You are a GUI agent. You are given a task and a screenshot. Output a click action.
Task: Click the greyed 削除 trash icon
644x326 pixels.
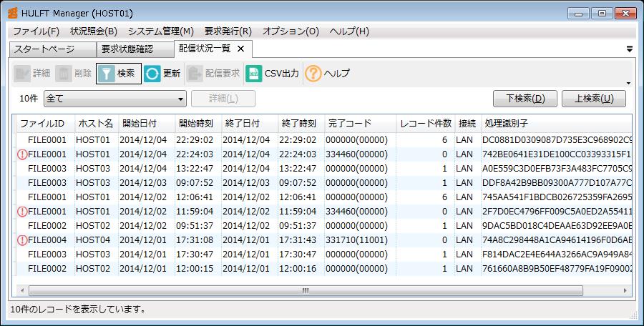click(x=64, y=74)
